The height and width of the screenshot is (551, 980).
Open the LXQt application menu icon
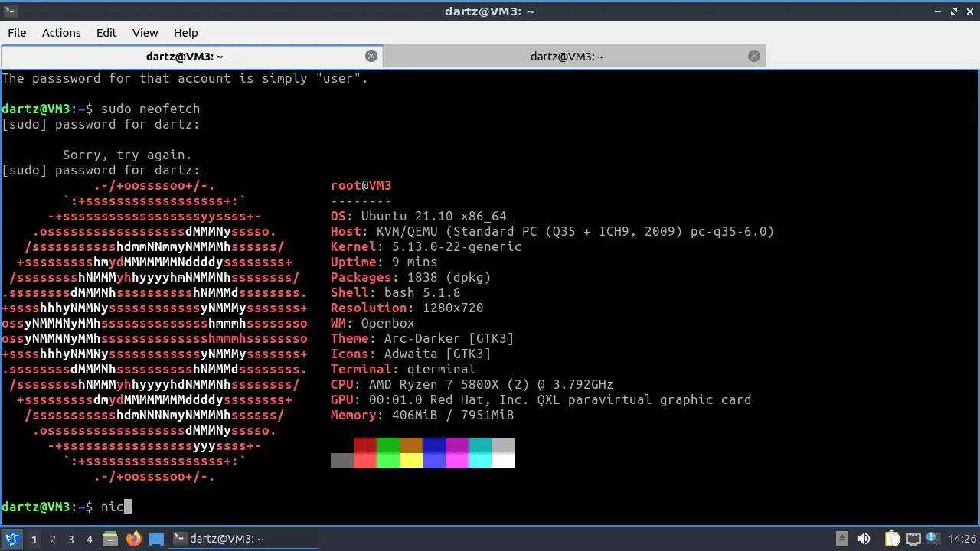point(11,539)
